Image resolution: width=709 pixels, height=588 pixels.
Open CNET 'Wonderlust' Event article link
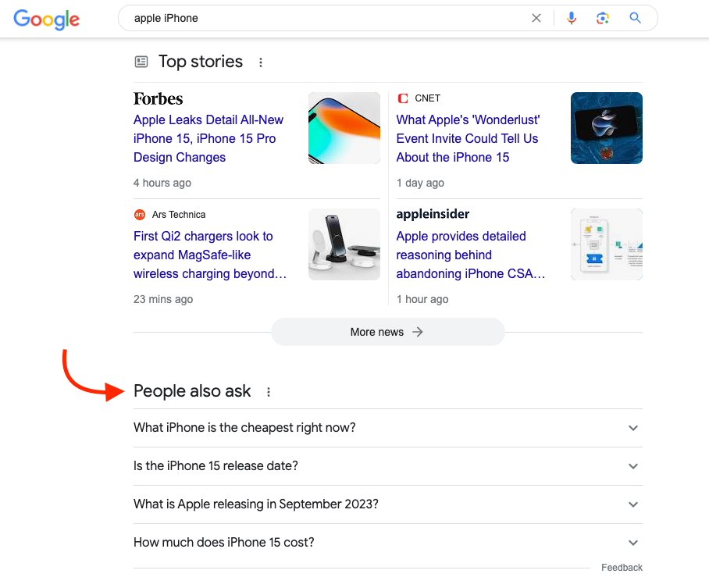[x=468, y=138]
